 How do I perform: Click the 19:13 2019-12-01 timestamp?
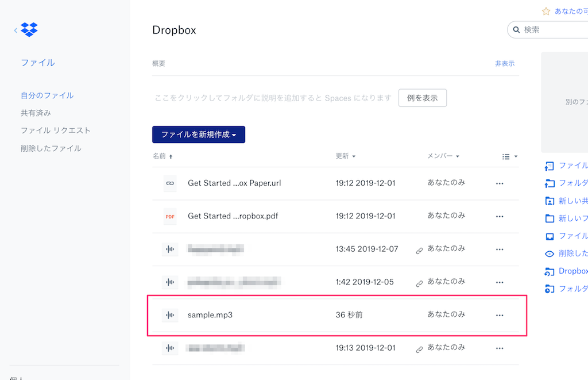(x=366, y=348)
